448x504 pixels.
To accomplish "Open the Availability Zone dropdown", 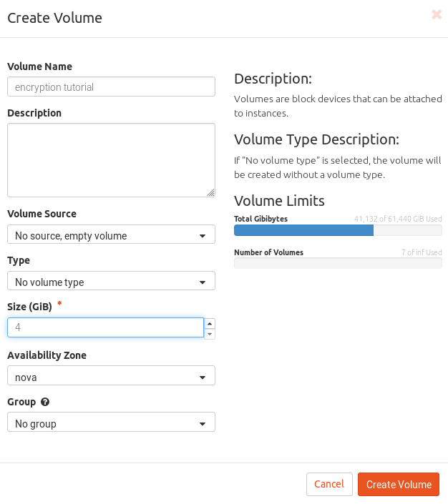I will pos(111,376).
